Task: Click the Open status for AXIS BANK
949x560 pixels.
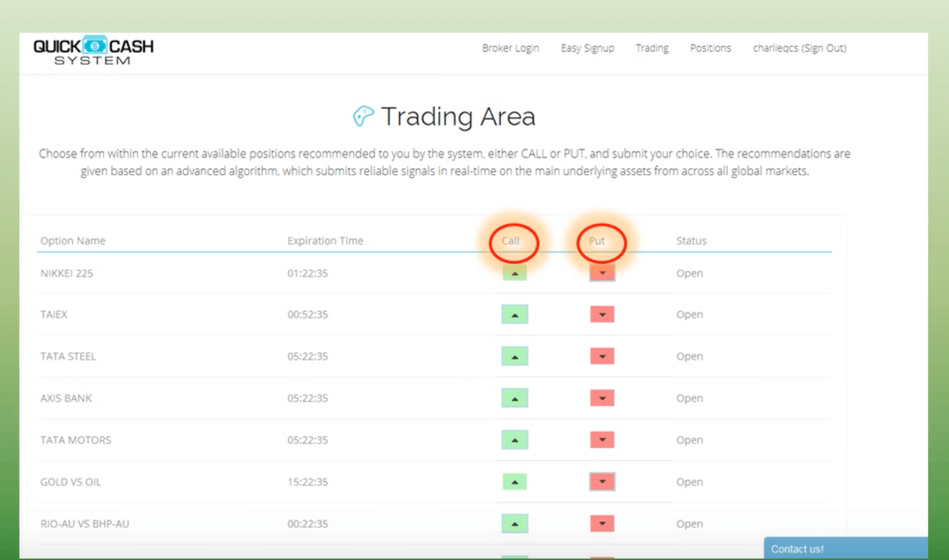Action: (x=690, y=399)
